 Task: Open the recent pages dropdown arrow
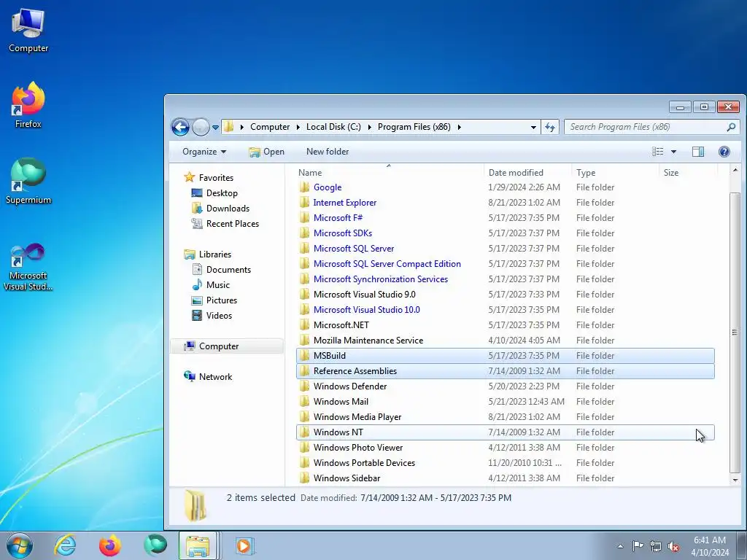tap(215, 128)
